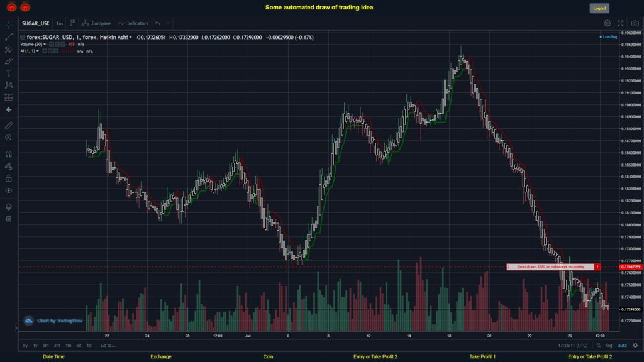Select the ruler measure tool
Image resolution: width=644 pixels, height=362 pixels.
tap(9, 126)
